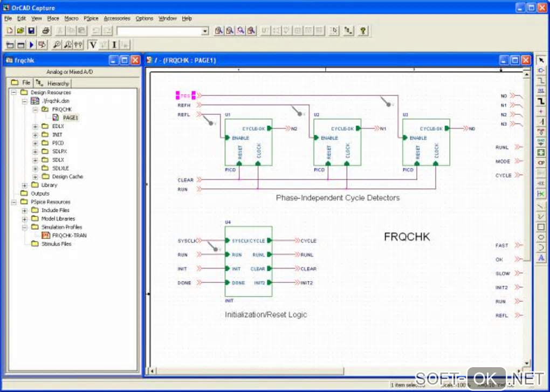The width and height of the screenshot is (550, 392).
Task: Open the PSpice menu
Action: coord(91,18)
